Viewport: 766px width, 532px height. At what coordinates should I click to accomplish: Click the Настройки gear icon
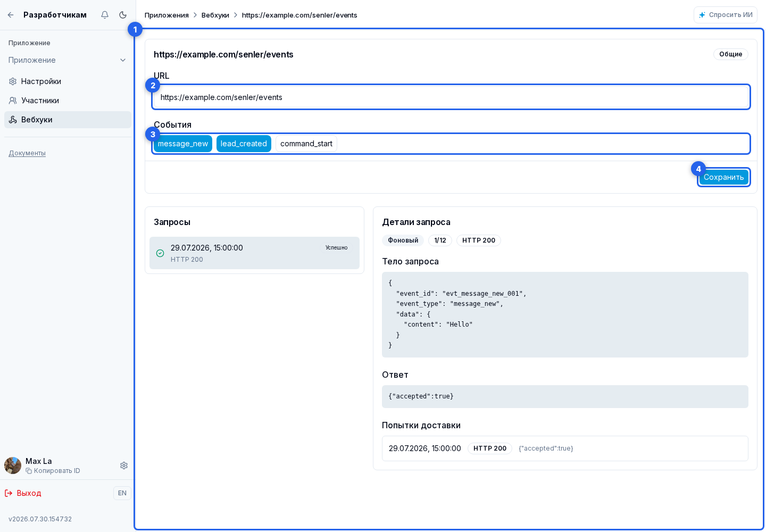(x=13, y=81)
